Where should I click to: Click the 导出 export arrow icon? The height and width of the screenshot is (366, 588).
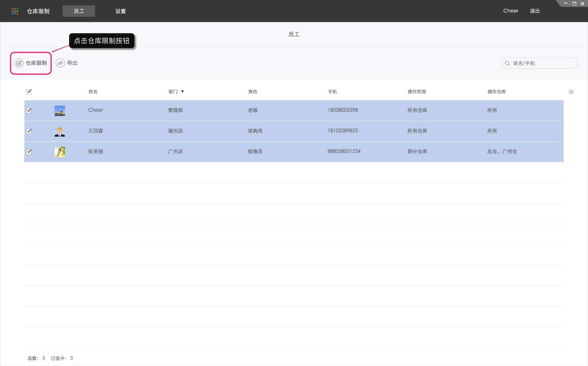point(60,63)
